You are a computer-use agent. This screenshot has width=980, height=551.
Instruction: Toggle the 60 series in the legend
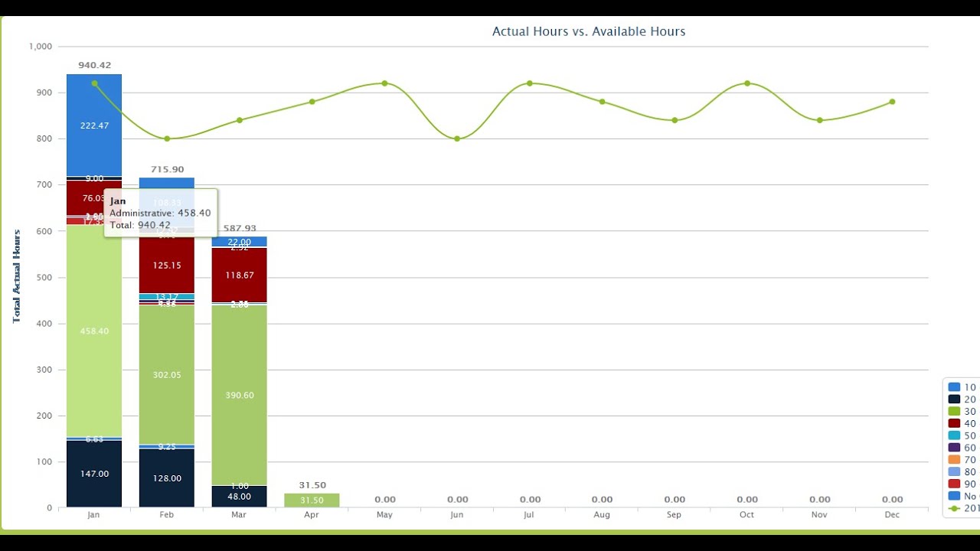[x=963, y=448]
